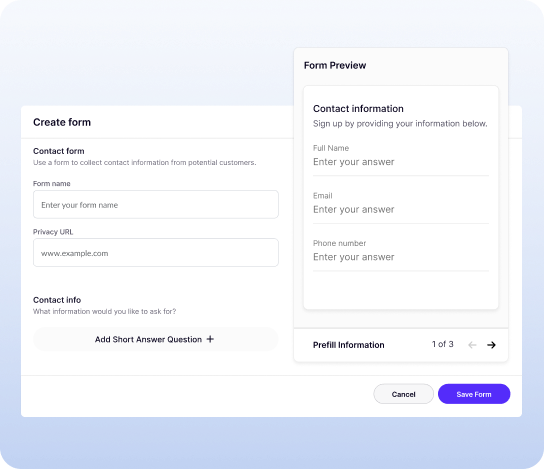The image size is (544, 469).
Task: Click the right arrow in Prefill Information
Action: (x=491, y=345)
